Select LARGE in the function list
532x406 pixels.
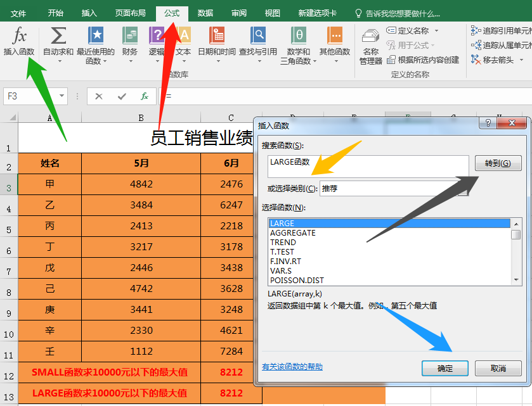coord(389,224)
